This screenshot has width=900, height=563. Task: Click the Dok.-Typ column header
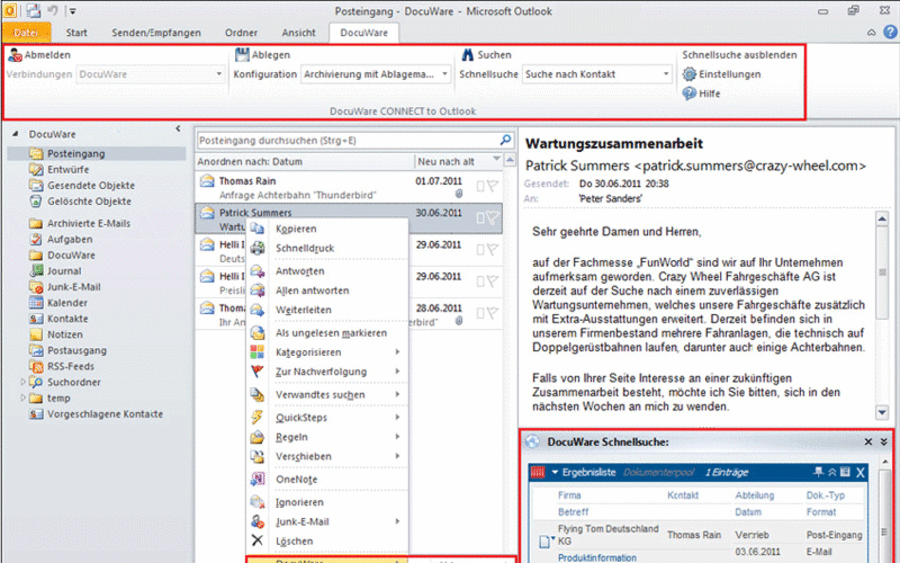click(x=825, y=495)
